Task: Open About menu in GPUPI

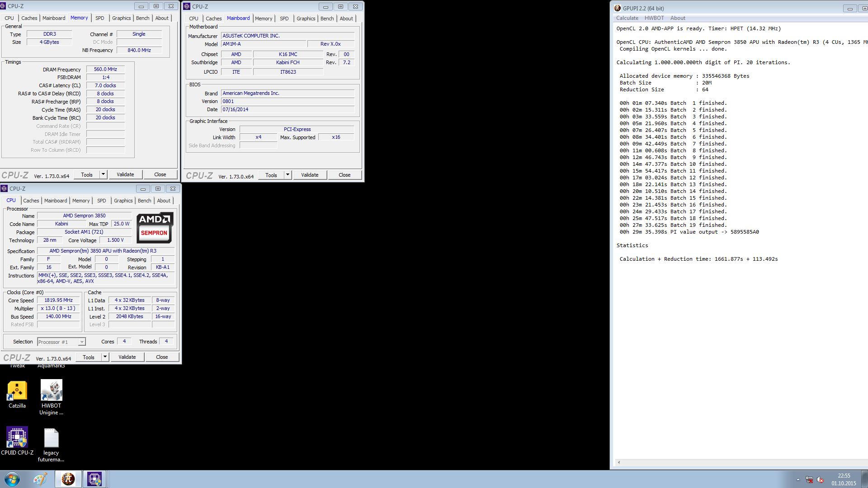Action: pos(677,18)
